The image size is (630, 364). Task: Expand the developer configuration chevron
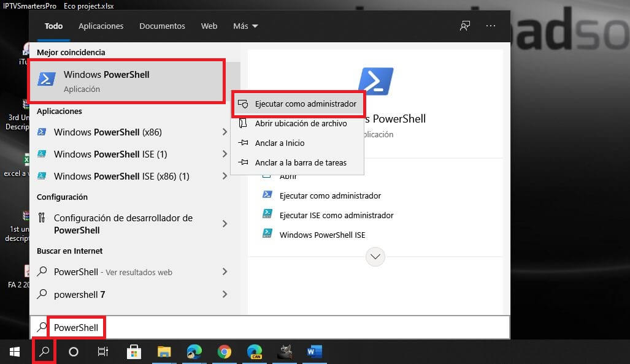click(x=225, y=224)
